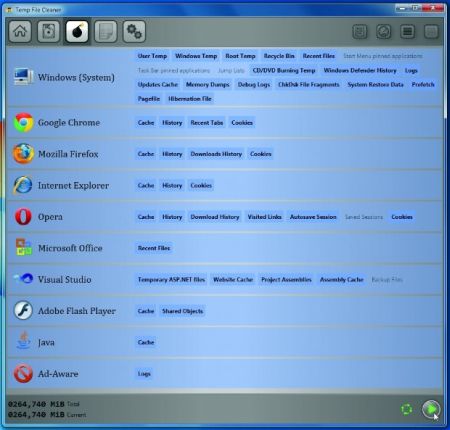Toggle Pagefile option
450x430 pixels.
(x=149, y=99)
